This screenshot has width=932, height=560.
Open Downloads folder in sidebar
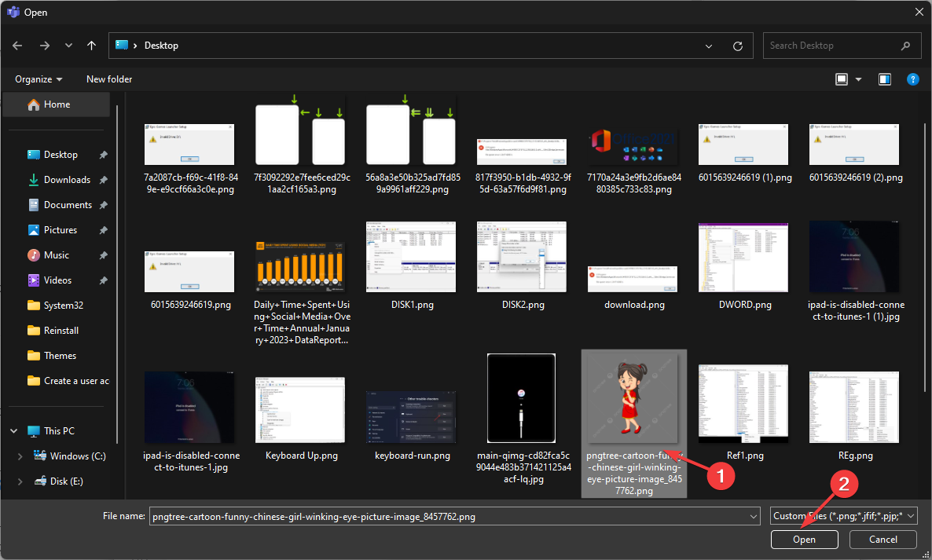pyautogui.click(x=67, y=180)
